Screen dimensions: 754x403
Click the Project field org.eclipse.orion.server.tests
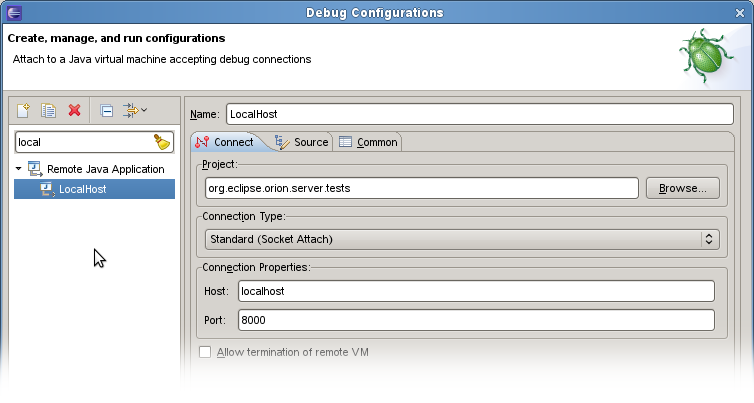coord(422,188)
